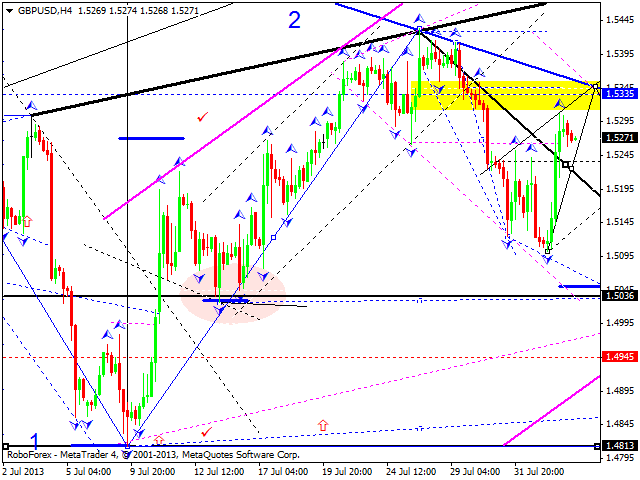Click the 1.5095 price scale label
640x480 pixels.
[620, 256]
